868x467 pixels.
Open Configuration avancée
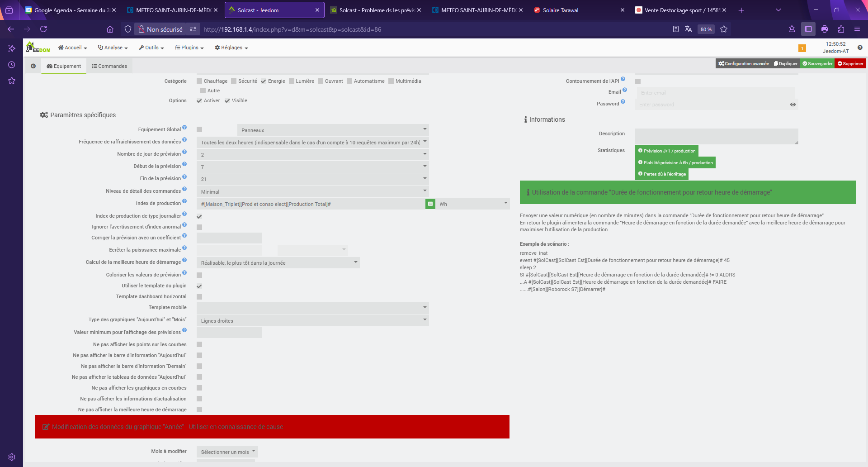[744, 64]
